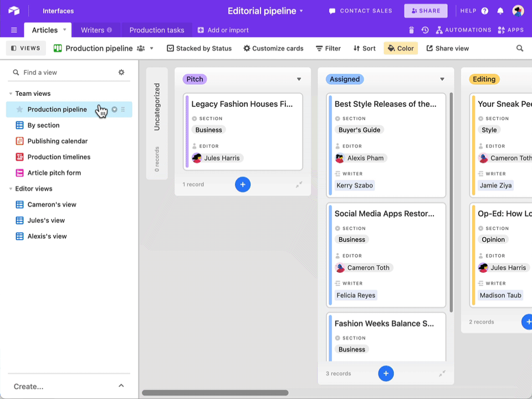The width and height of the screenshot is (532, 399).
Task: Click the trash icon in the top bar
Action: coord(411,30)
